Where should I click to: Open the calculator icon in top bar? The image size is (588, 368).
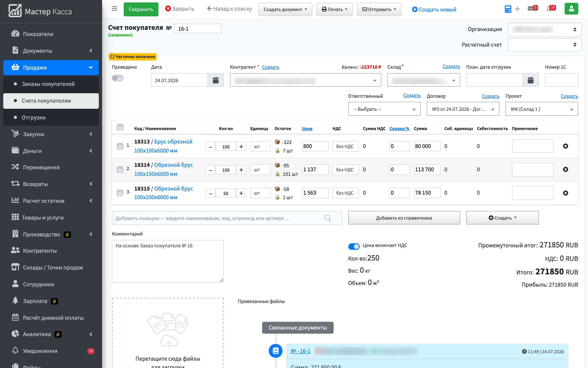point(508,9)
